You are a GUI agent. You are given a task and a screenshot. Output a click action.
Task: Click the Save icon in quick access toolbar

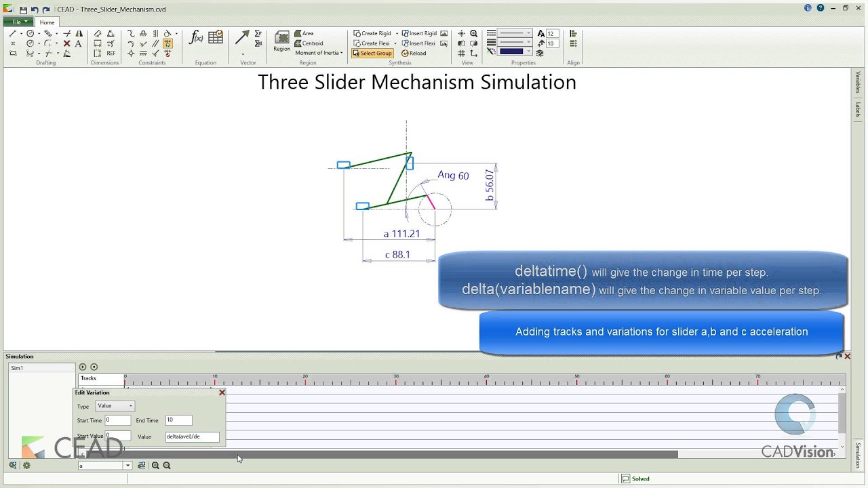[x=23, y=9]
